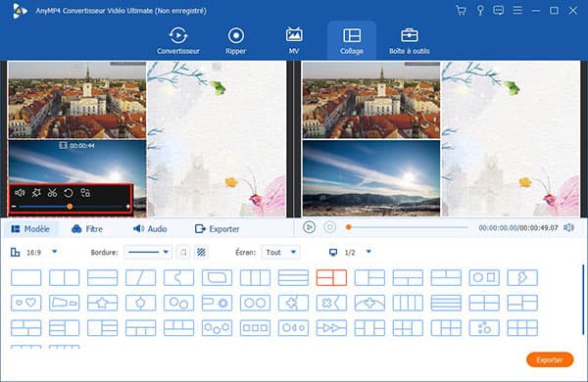Choose the puzzle-notch split layout
Viewport: 588px width, 382px height.
point(179,278)
